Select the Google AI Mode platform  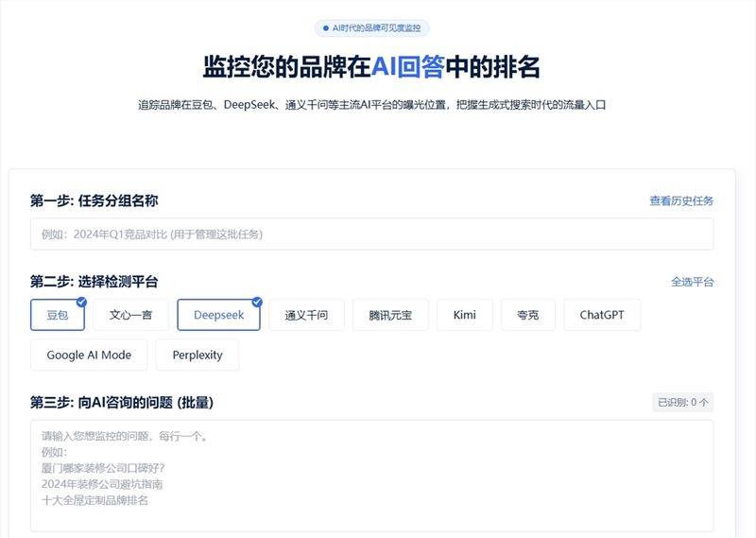[89, 356]
